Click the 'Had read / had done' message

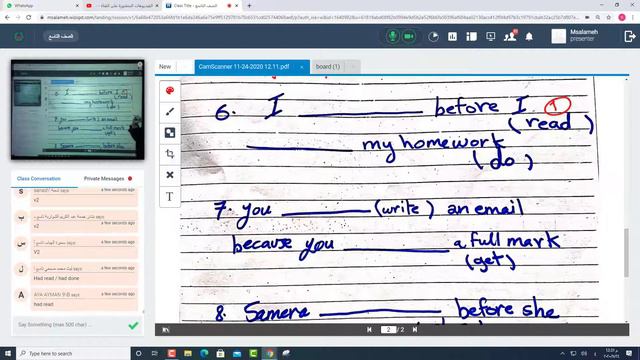pyautogui.click(x=84, y=273)
